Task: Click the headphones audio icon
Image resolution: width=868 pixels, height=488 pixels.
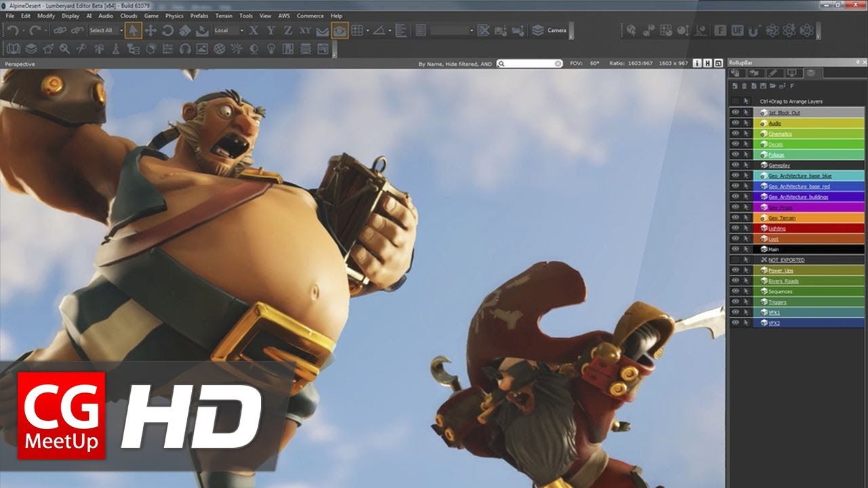Action: (x=184, y=49)
